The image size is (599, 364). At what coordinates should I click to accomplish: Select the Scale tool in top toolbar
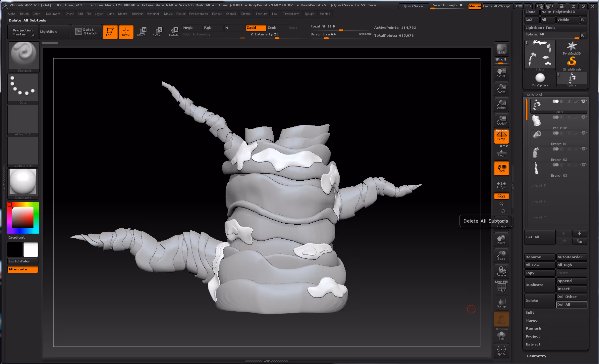coord(157,32)
